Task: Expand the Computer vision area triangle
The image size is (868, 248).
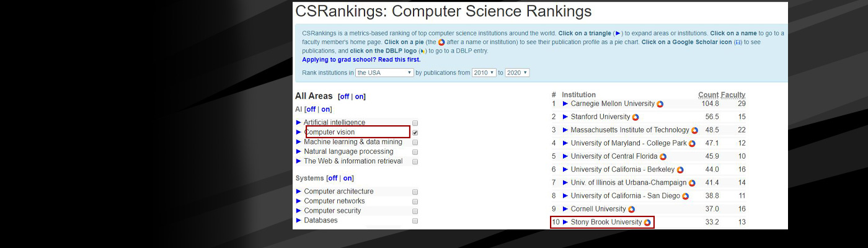Action: point(298,132)
